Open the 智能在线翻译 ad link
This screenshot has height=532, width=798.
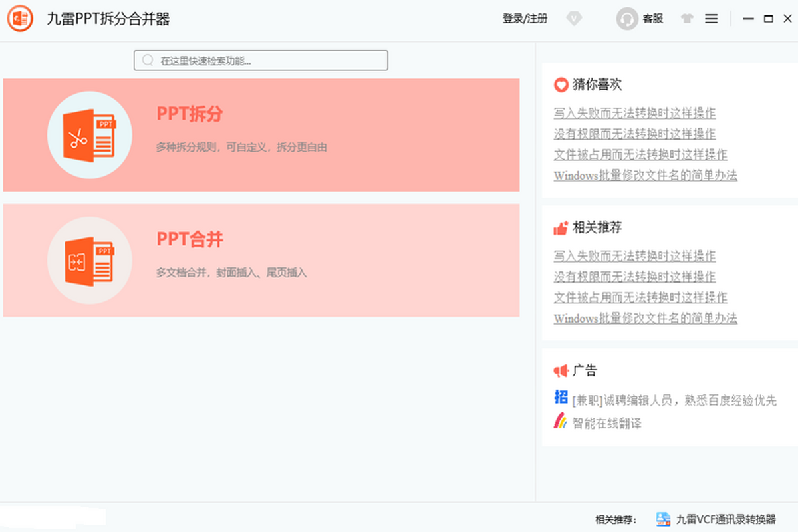(x=606, y=423)
